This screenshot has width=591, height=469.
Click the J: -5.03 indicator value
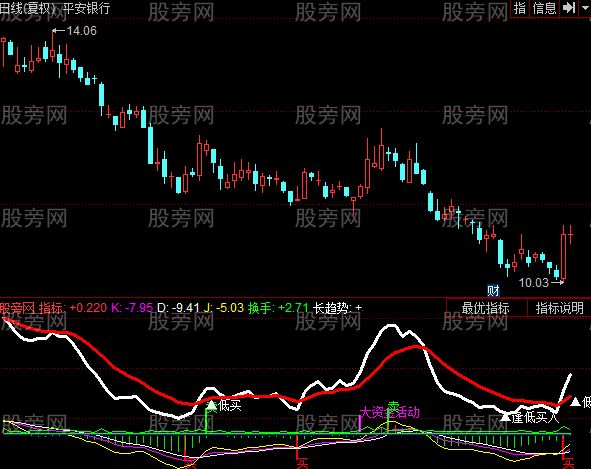point(224,308)
